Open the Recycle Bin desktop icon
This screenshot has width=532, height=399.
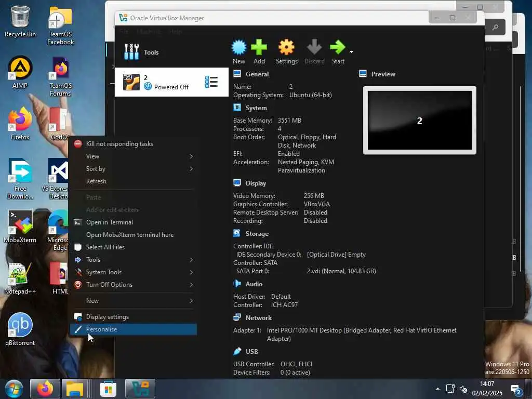coord(20,22)
